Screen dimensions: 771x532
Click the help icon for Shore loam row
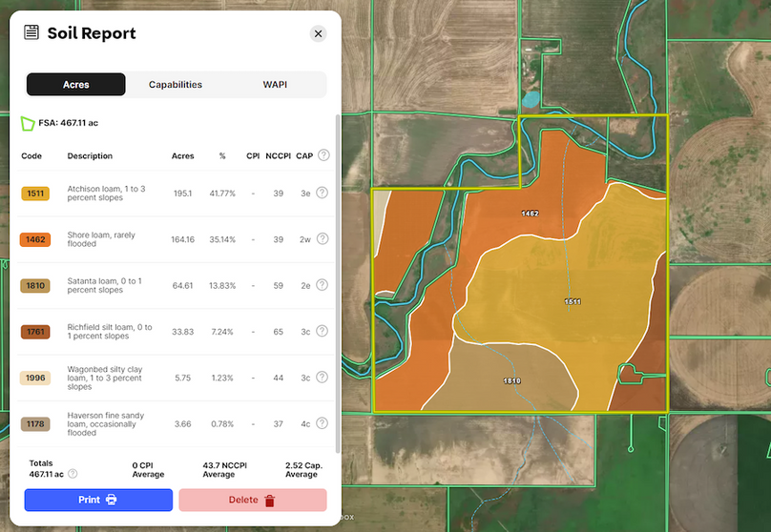[x=322, y=238]
